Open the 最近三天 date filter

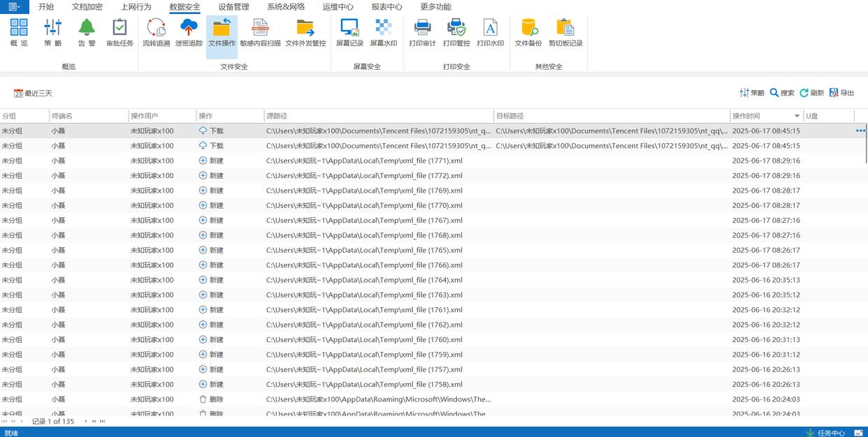pyautogui.click(x=33, y=93)
